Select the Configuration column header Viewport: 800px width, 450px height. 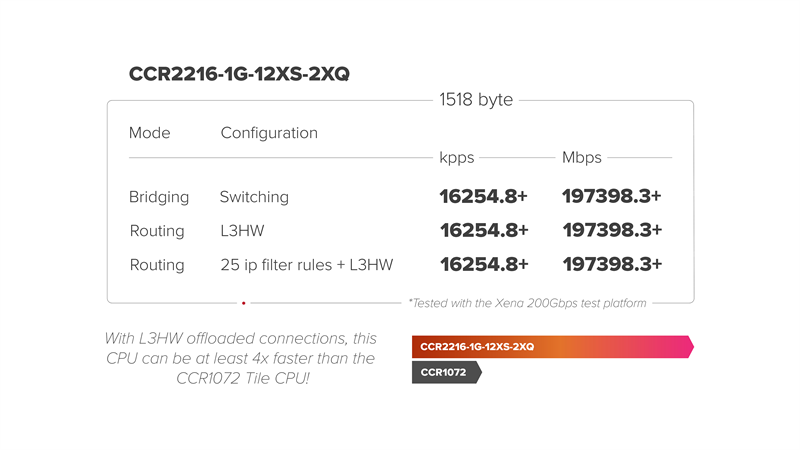click(269, 133)
